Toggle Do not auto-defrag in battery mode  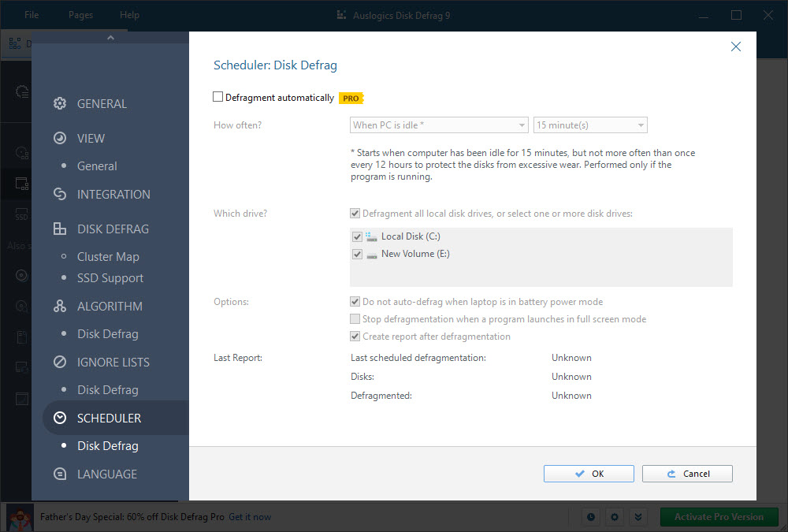[x=355, y=302]
